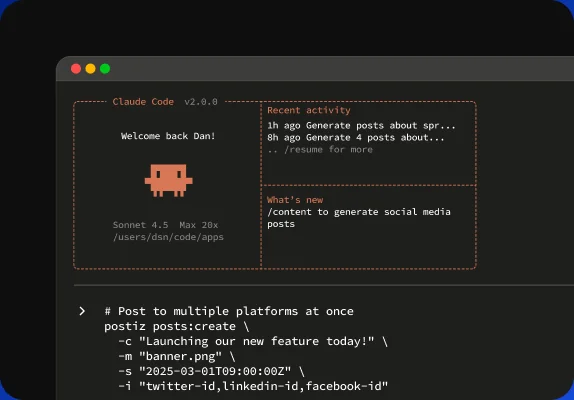Open the '1h ago Generate posts about spr...' entry

(x=361, y=126)
